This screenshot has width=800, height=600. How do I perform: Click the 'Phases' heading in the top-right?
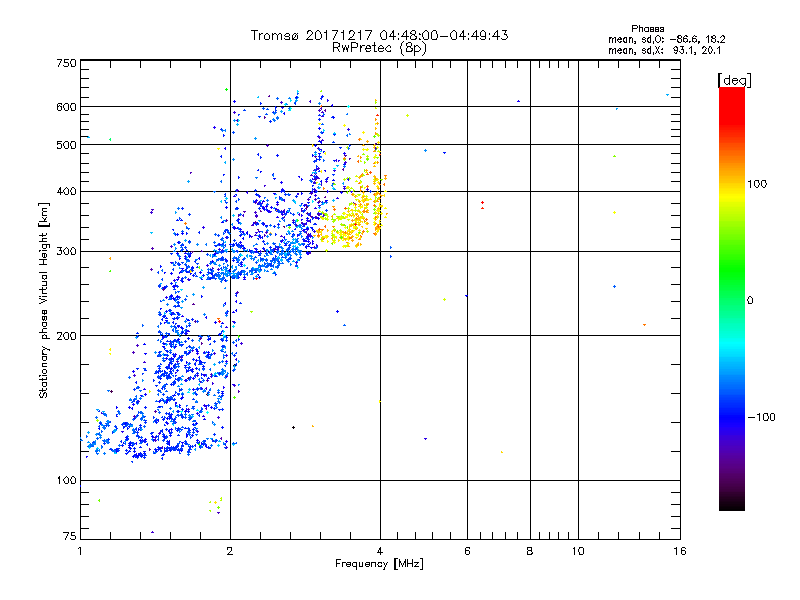[x=647, y=29]
